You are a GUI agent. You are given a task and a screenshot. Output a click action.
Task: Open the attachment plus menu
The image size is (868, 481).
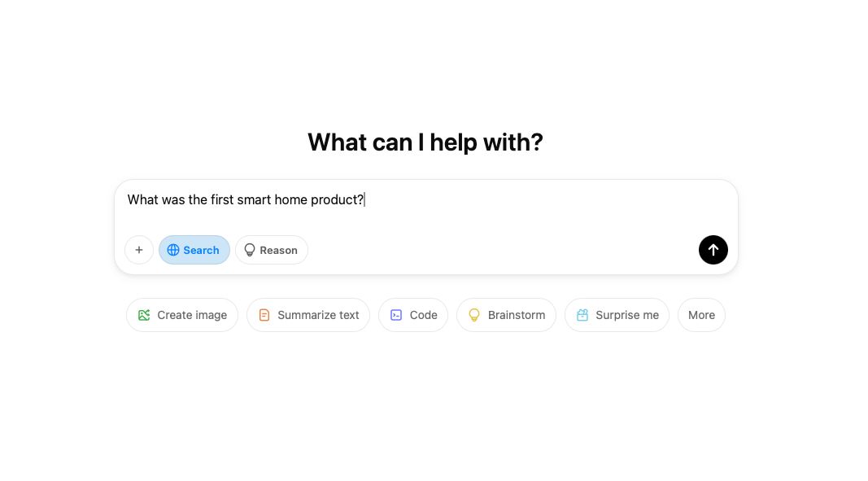pos(139,250)
